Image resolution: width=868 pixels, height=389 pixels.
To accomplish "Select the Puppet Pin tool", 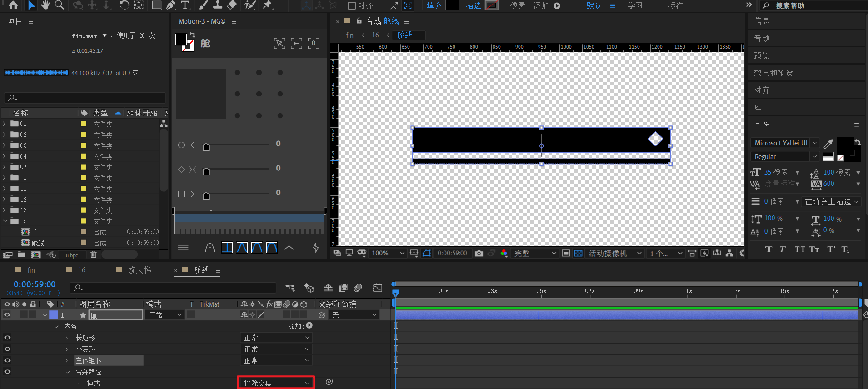I will point(268,5).
